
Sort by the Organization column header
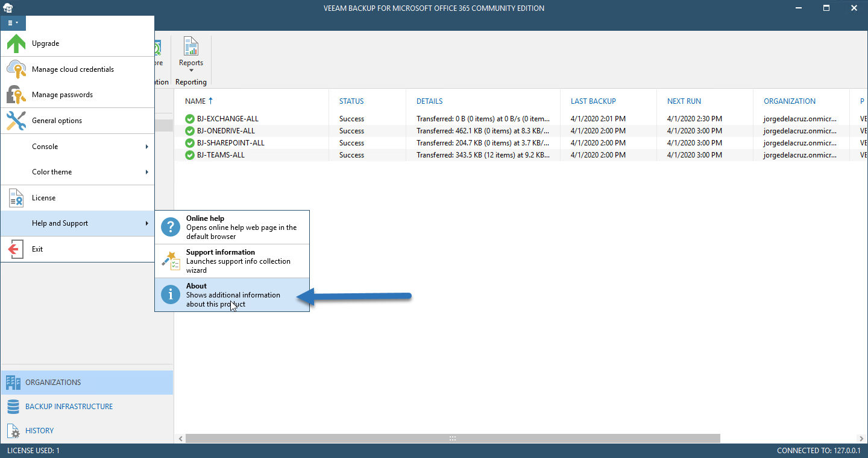tap(790, 101)
